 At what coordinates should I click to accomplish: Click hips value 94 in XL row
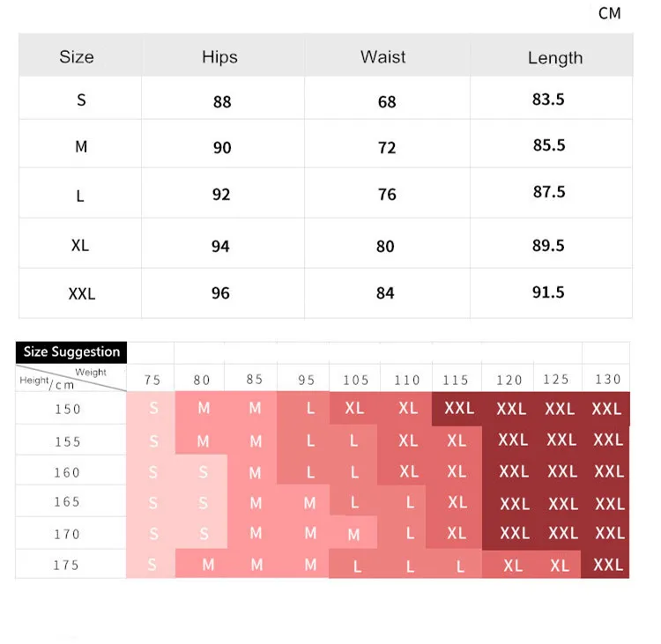220,246
